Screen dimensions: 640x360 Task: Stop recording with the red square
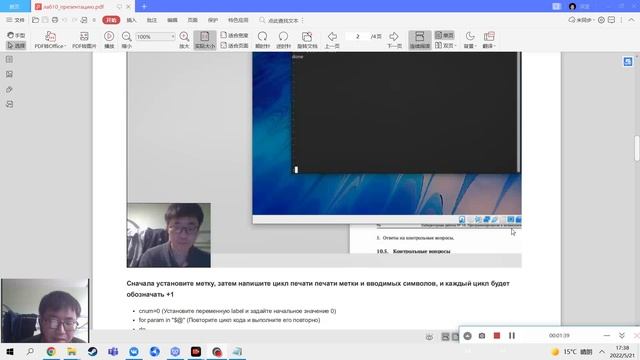click(497, 336)
